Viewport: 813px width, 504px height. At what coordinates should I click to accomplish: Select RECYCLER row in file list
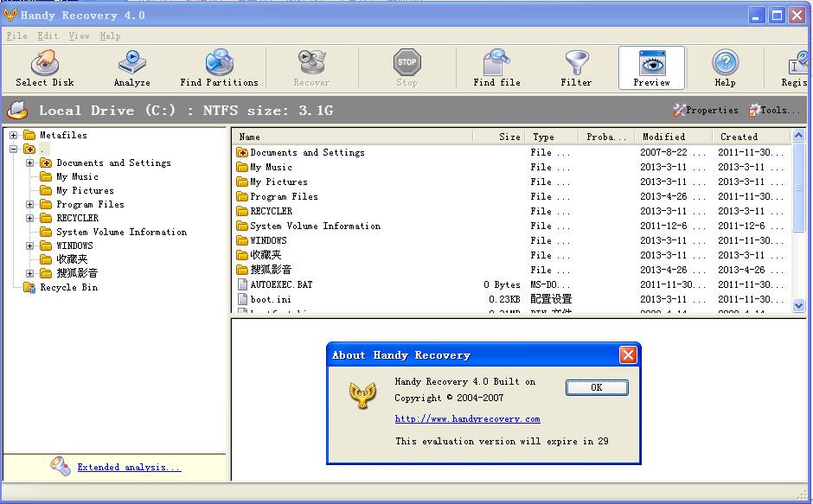tap(511, 211)
